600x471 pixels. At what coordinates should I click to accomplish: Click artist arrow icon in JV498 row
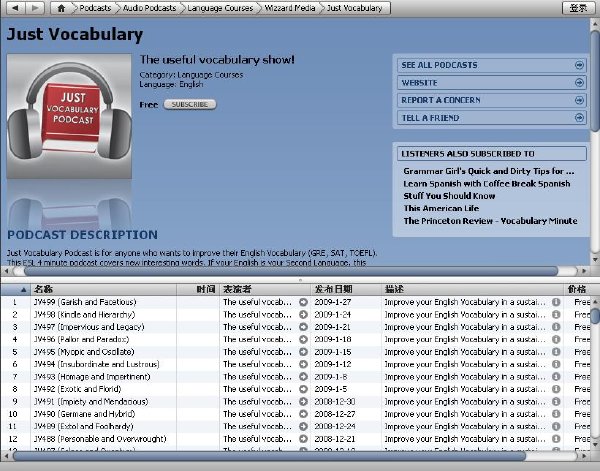(x=303, y=315)
